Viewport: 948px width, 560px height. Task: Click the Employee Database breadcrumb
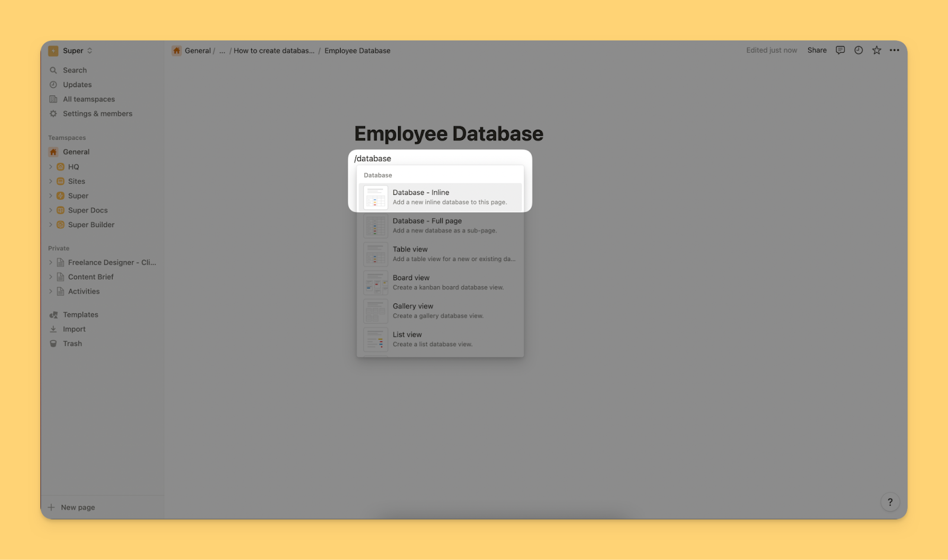[357, 51]
